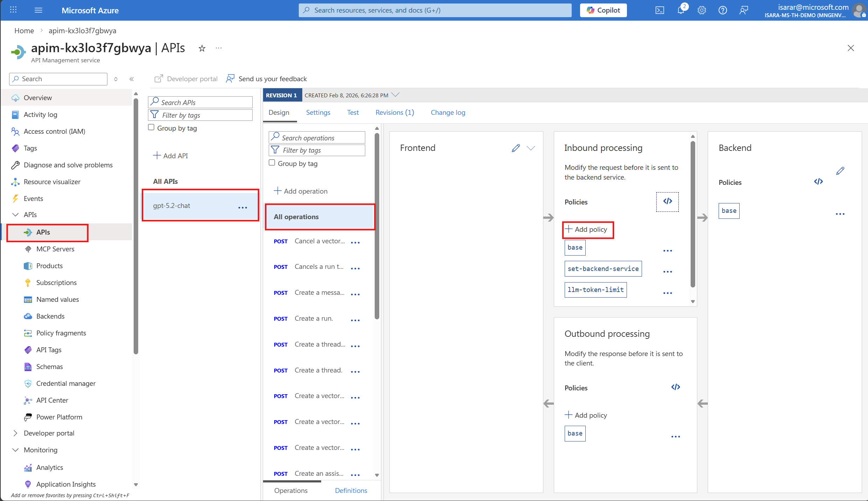Open ellipsis for outbound base policy
The image size is (868, 501).
pos(676,436)
